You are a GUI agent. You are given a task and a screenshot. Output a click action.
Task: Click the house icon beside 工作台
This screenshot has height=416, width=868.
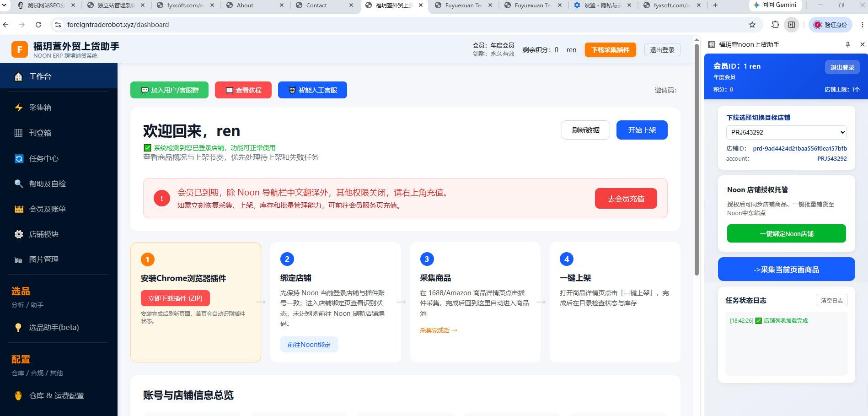tap(18, 76)
